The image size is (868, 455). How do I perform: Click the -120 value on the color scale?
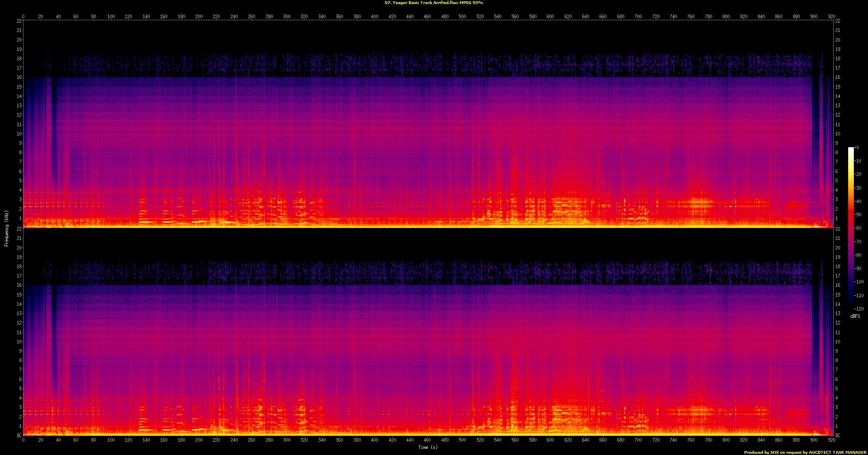[x=858, y=309]
